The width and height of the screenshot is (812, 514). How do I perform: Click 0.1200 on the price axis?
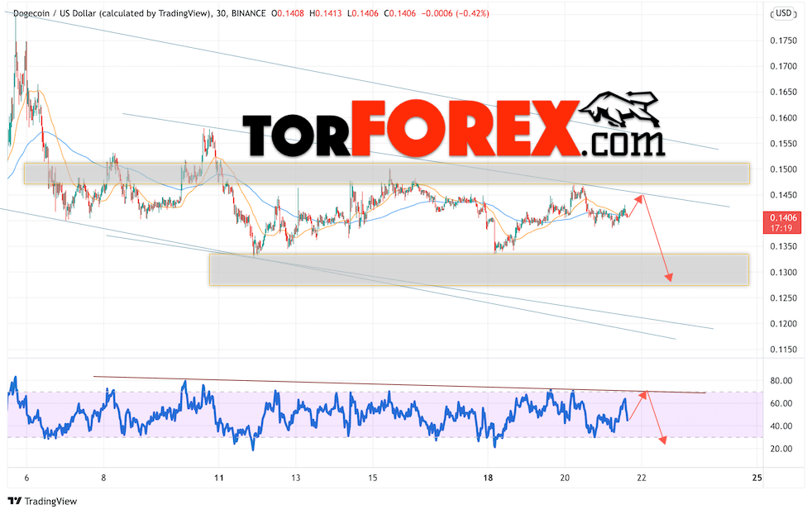pos(783,324)
